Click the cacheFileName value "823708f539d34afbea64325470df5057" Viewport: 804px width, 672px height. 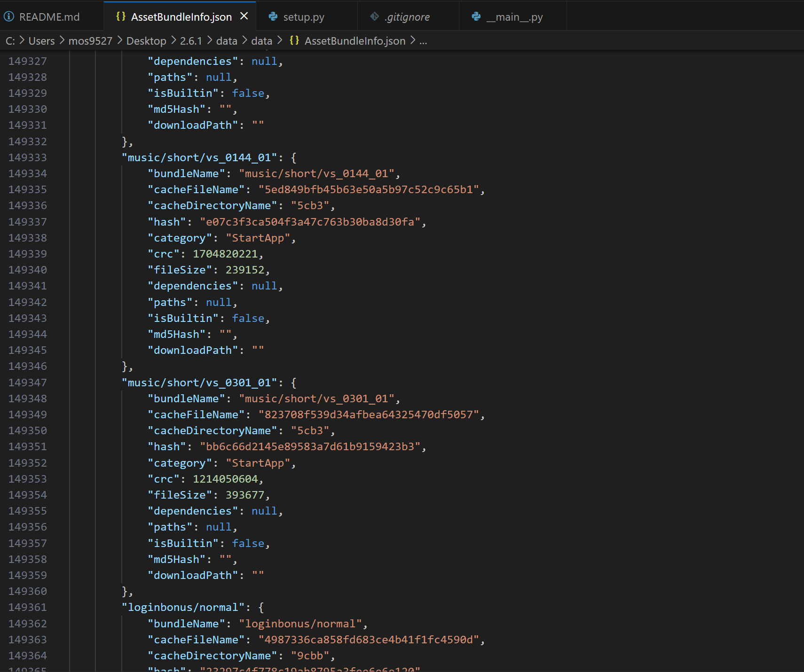point(369,414)
